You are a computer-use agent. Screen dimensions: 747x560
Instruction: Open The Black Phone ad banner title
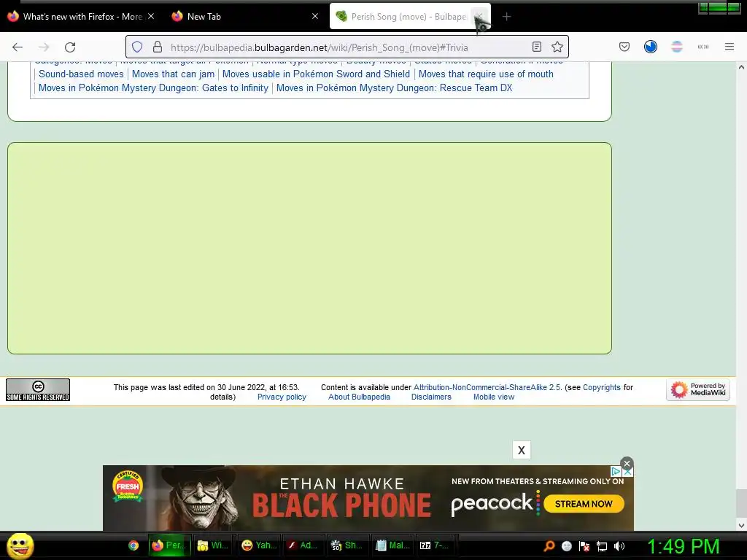pyautogui.click(x=341, y=505)
